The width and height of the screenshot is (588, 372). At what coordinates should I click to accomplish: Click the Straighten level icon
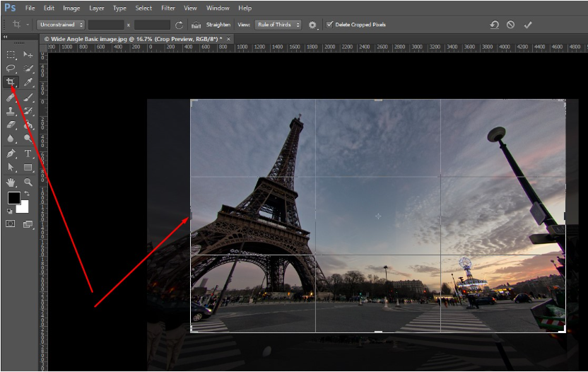[196, 25]
